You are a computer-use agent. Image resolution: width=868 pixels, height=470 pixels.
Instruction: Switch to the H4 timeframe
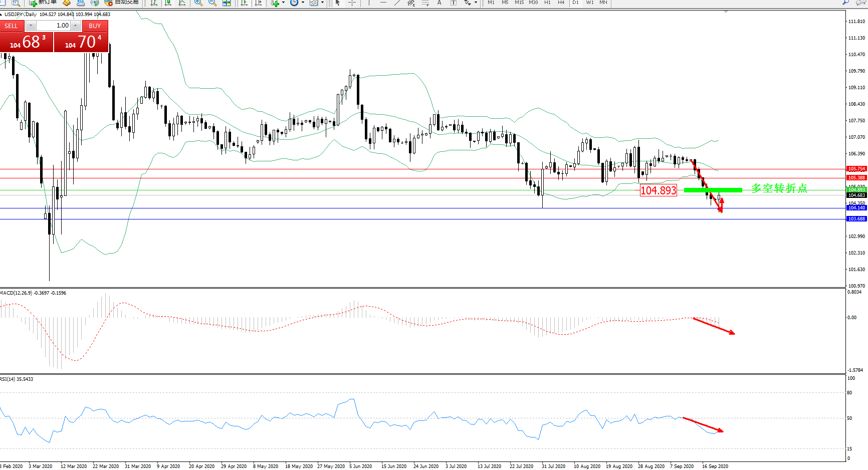pos(561,3)
